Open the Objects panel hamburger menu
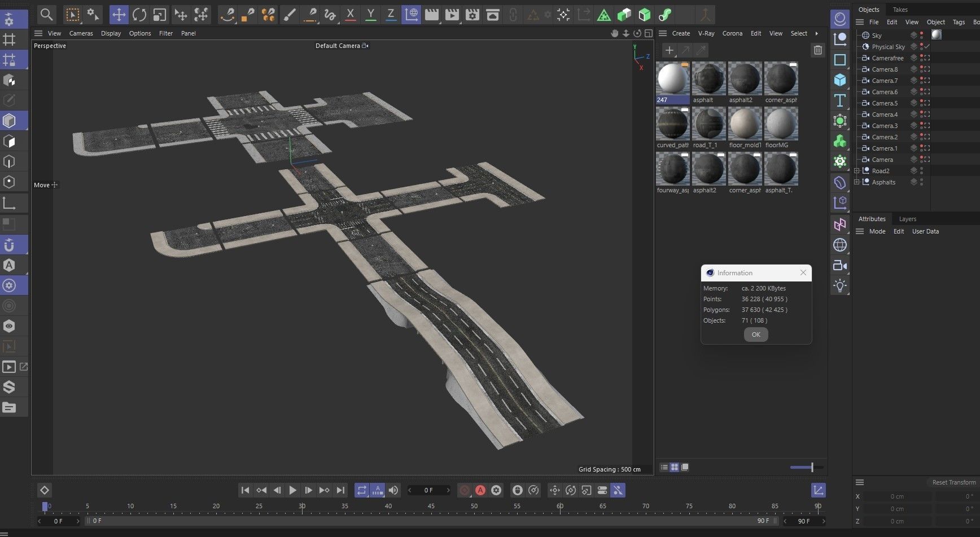Image resolution: width=980 pixels, height=537 pixels. coord(860,22)
